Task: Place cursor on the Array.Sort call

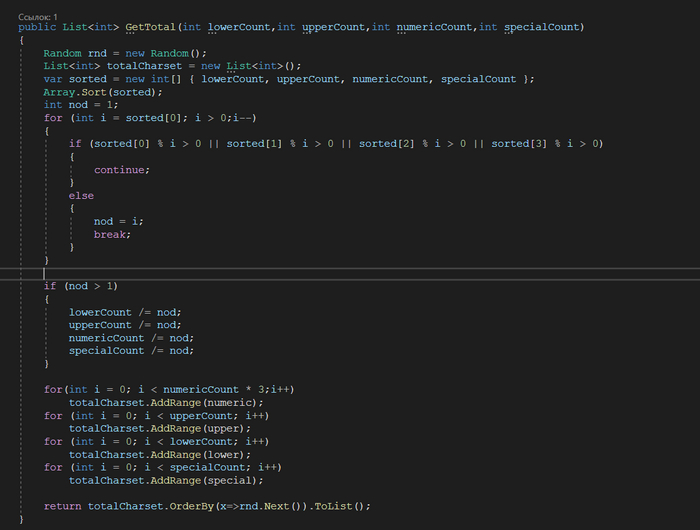Action: (93, 92)
